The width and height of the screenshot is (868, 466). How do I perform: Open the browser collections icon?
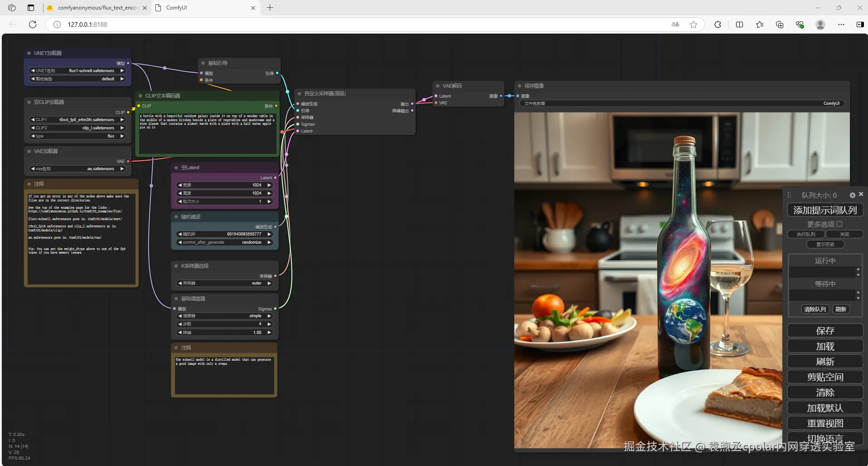pos(780,25)
